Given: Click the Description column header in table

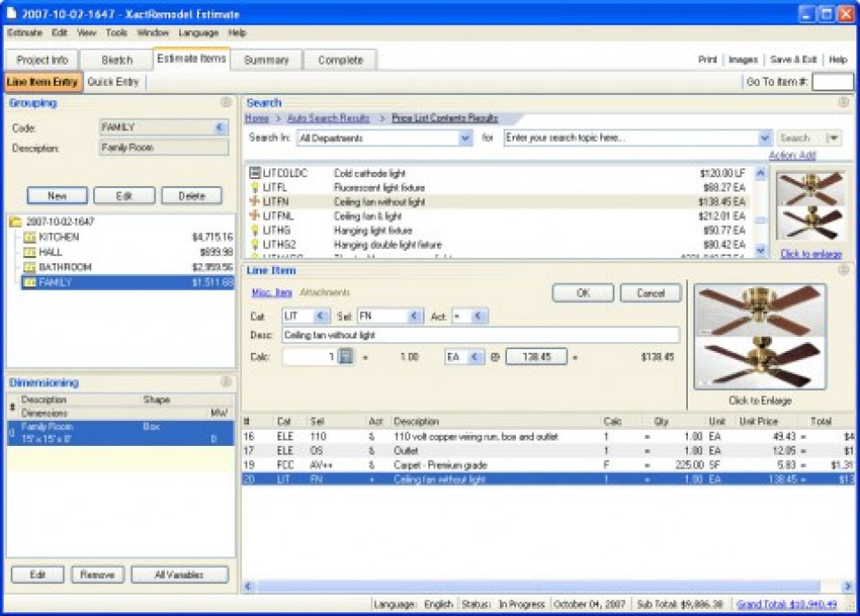Looking at the screenshot, I should (x=417, y=421).
